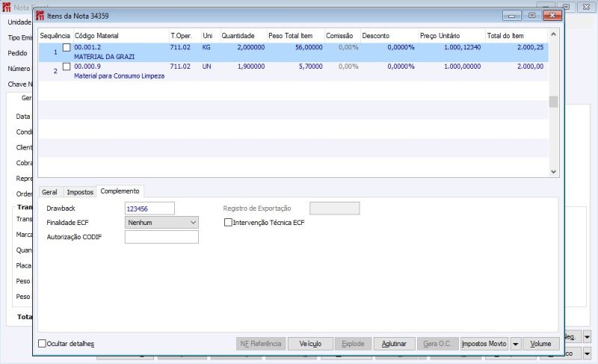
Task: Click the NF Referência button
Action: click(261, 343)
